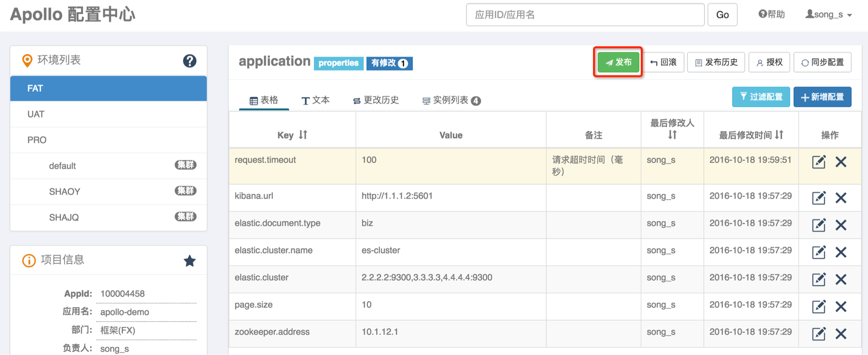Click the 过滤配置 filter button
Viewport: 868px width, 355px height.
coord(761,97)
